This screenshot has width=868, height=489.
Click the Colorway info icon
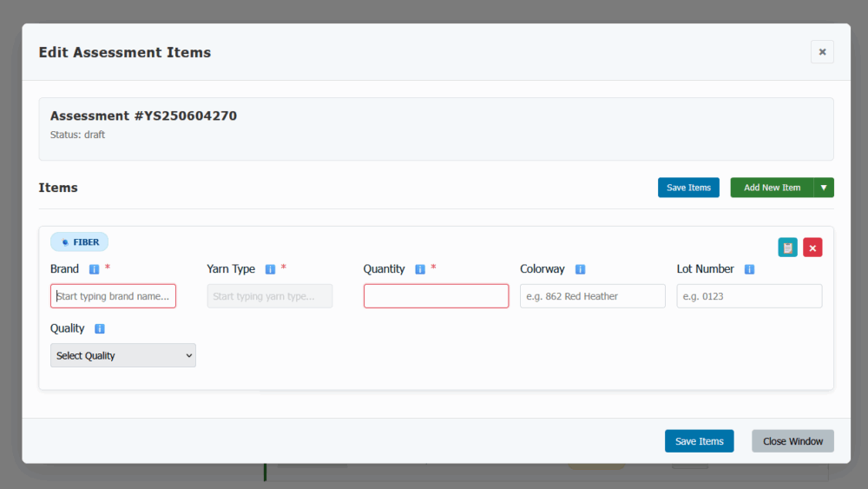[580, 269]
